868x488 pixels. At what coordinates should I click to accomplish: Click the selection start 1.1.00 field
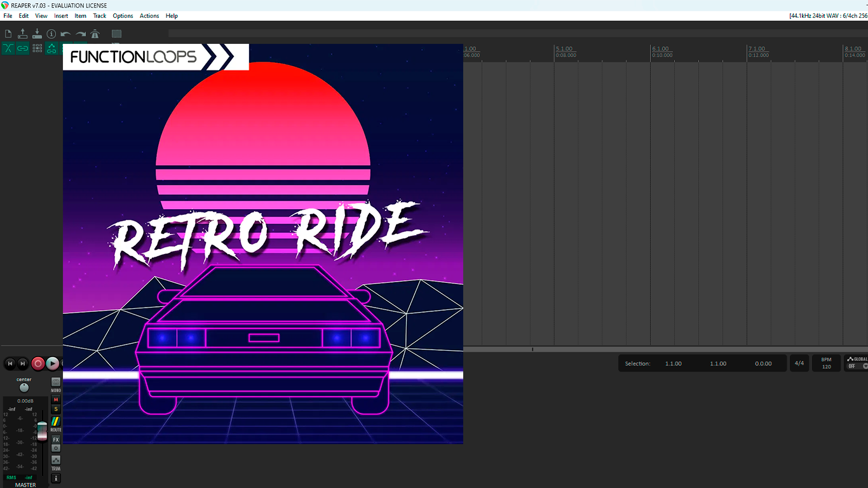coord(674,363)
